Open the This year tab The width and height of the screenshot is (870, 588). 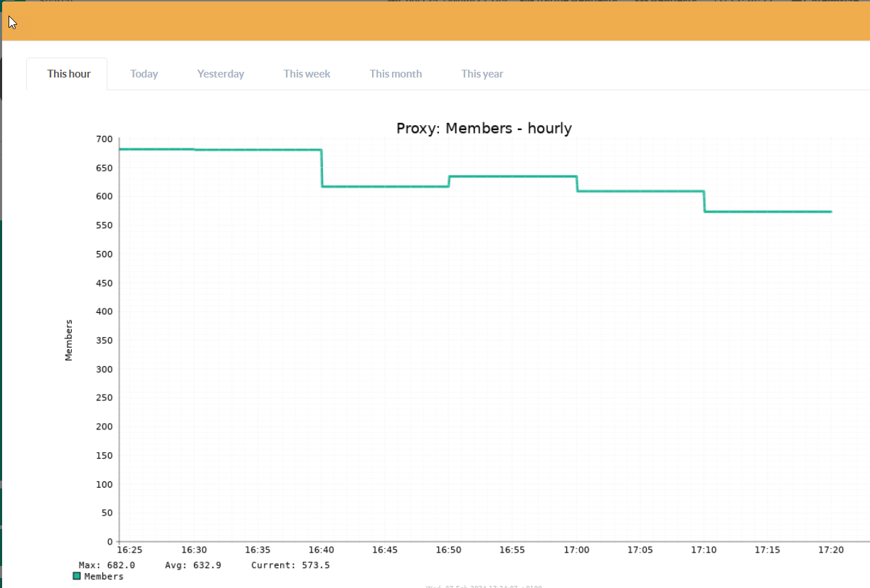pyautogui.click(x=482, y=74)
